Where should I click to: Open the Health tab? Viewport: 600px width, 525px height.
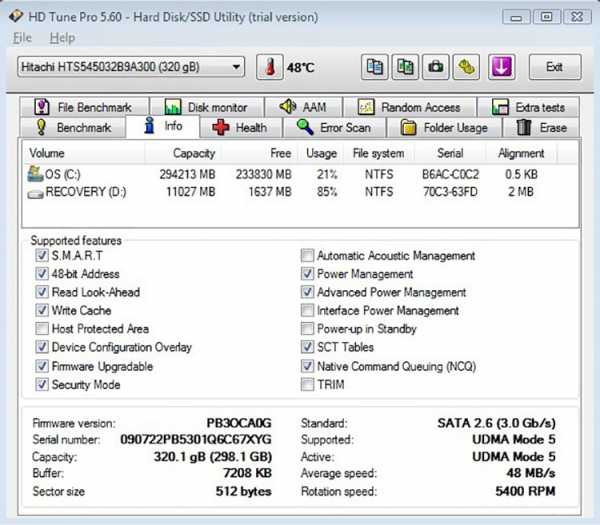[x=240, y=127]
